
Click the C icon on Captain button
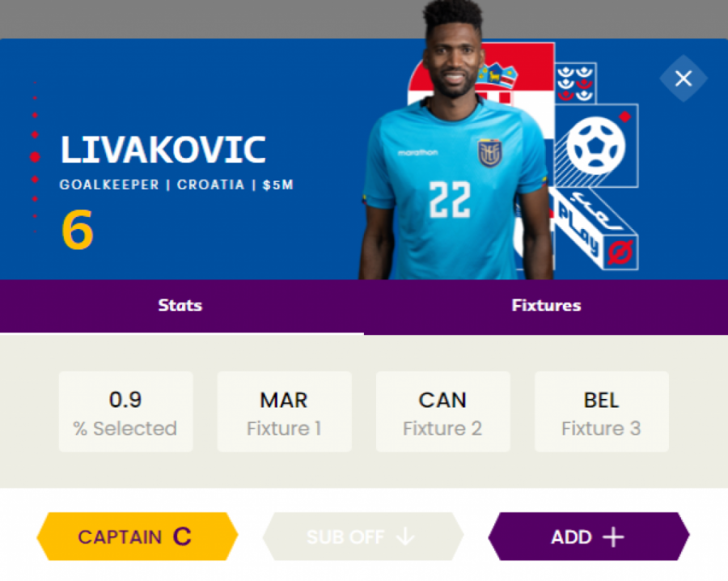click(x=183, y=537)
